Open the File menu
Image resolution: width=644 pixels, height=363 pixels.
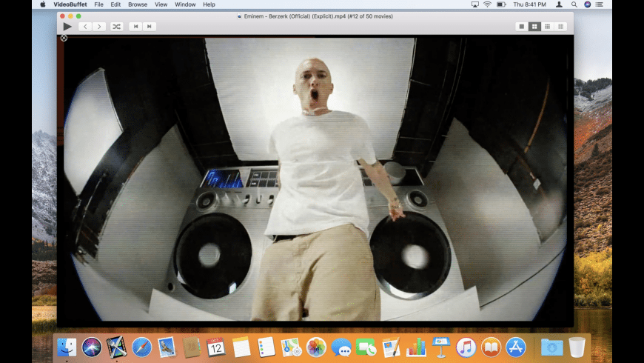98,4
